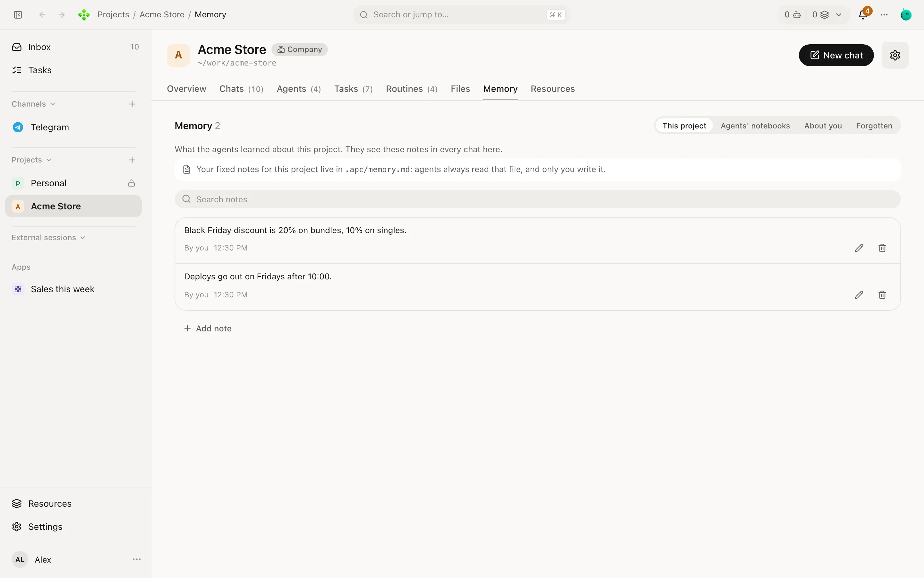The height and width of the screenshot is (578, 924).
Task: Collapse the Channels section
Action: [x=34, y=104]
